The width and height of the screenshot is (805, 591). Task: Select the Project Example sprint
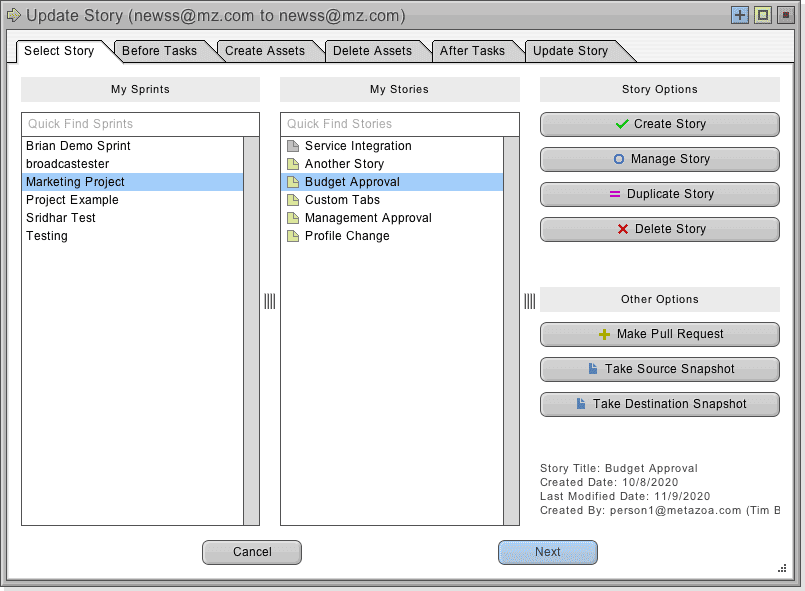(x=132, y=200)
